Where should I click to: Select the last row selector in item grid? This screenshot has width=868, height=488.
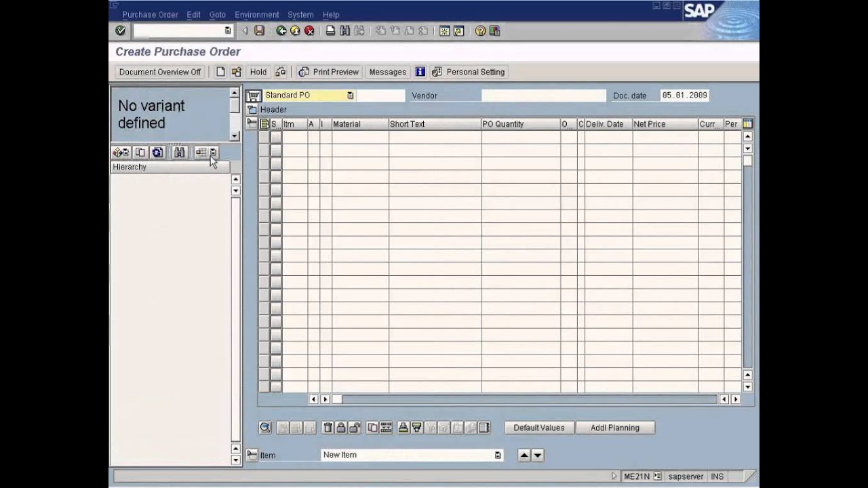point(264,386)
